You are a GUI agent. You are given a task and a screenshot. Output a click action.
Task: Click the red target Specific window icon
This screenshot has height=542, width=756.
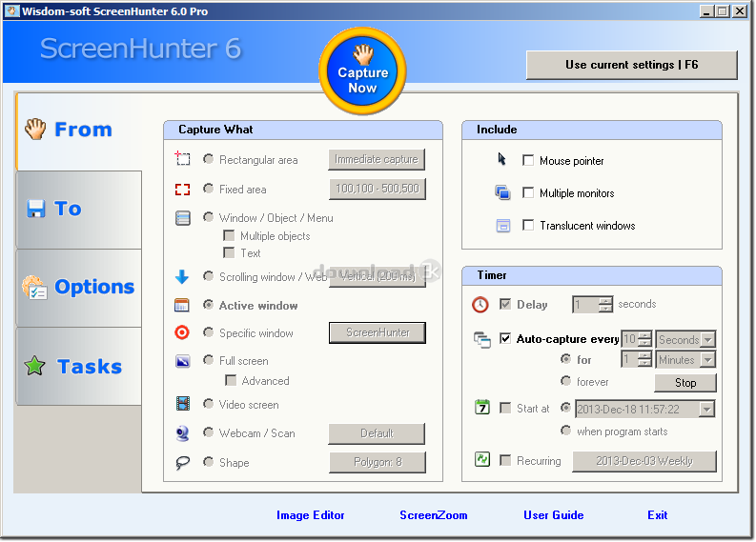[x=182, y=332]
